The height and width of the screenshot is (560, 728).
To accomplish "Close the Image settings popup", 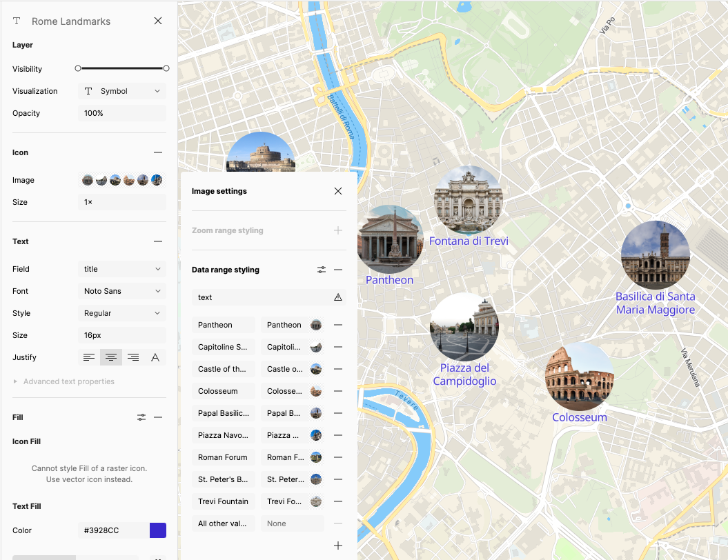I will click(338, 191).
